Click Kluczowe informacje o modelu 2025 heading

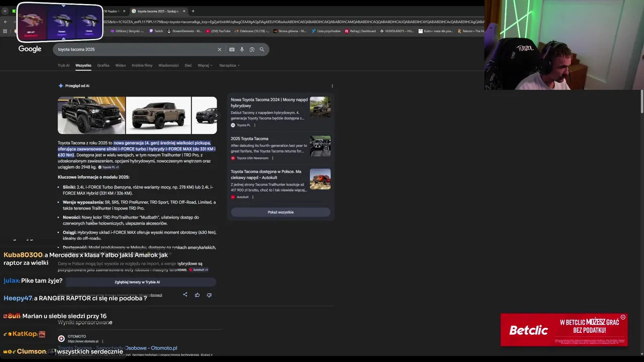[94, 177]
